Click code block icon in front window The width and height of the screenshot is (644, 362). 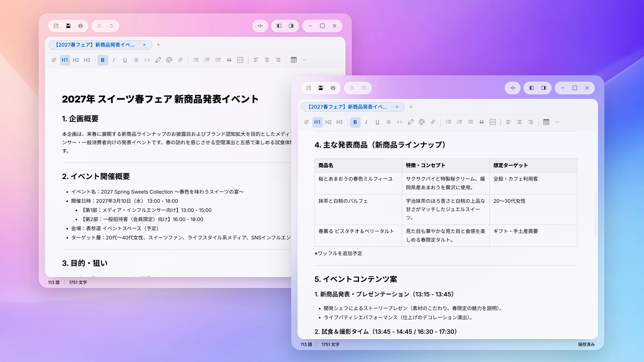(493, 122)
